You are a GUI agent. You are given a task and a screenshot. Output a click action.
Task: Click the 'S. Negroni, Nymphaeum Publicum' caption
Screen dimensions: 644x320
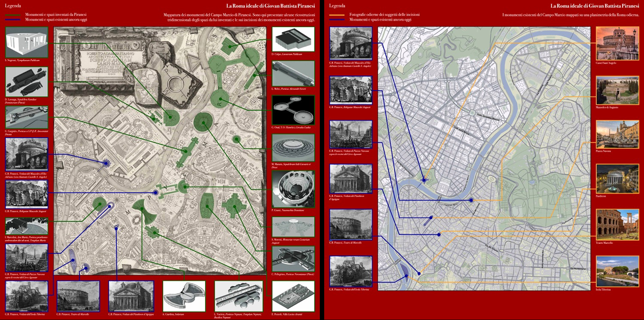coord(22,60)
